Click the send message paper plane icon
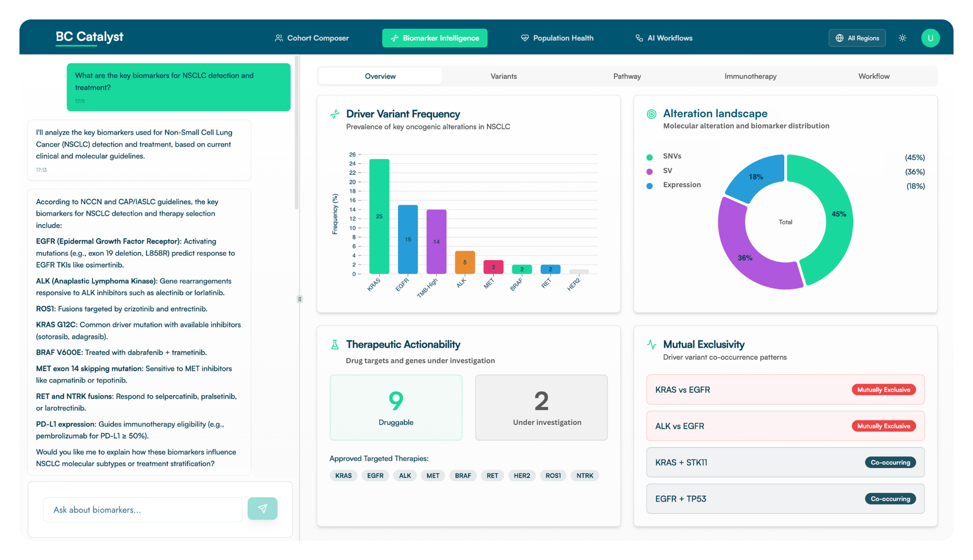The image size is (973, 560). 262,508
